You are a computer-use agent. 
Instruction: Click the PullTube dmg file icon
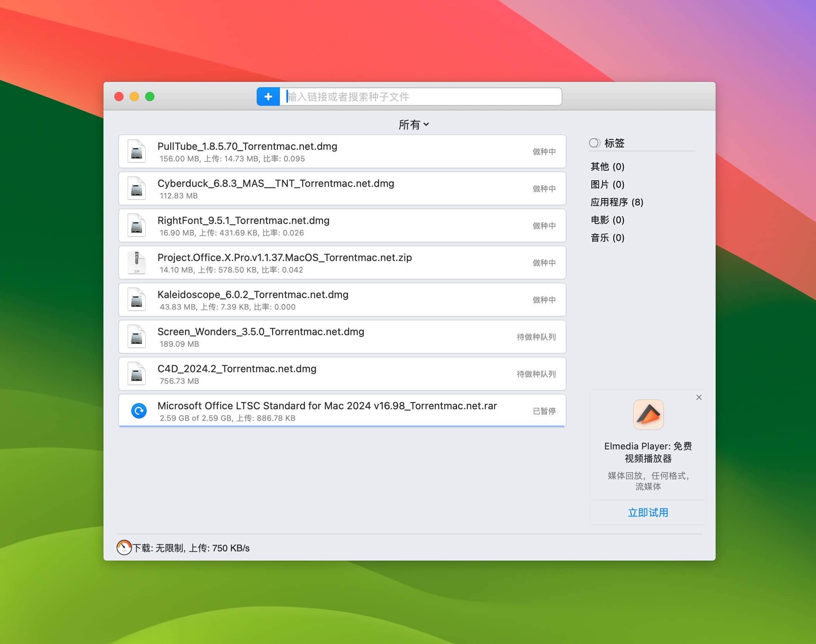point(137,151)
